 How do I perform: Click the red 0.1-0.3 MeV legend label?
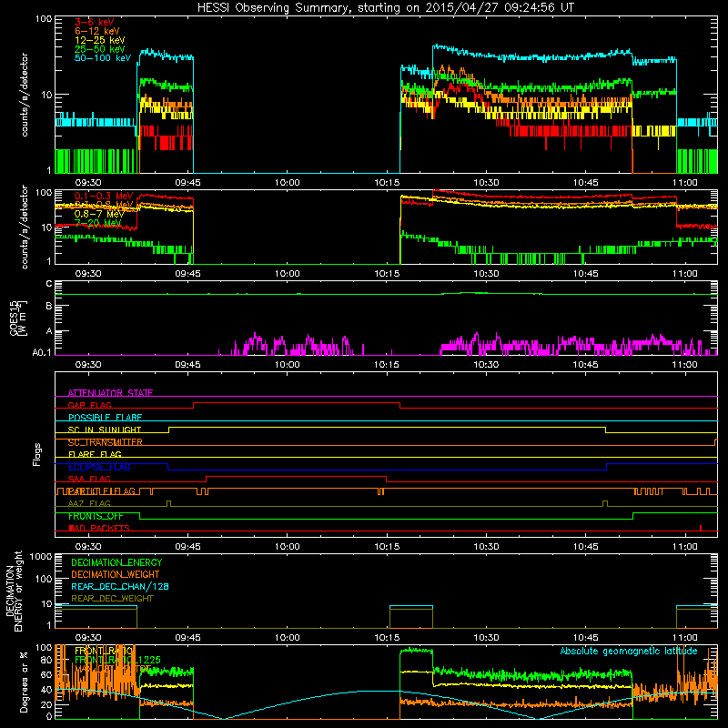(x=104, y=196)
